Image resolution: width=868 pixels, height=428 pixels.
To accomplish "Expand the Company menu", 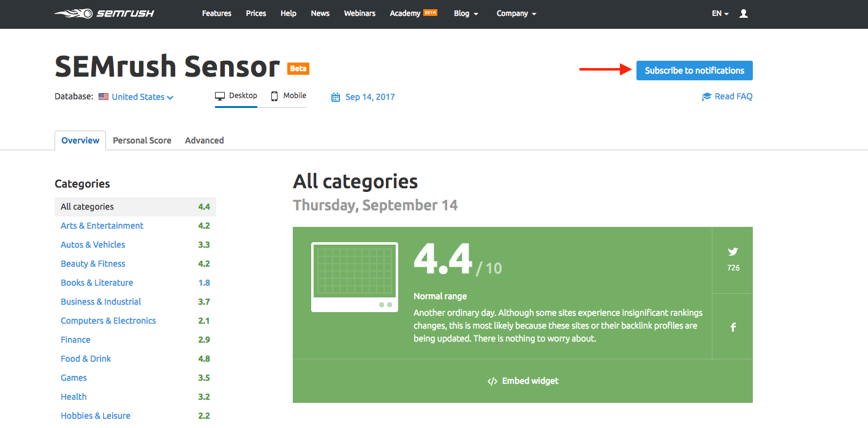I will pos(516,13).
